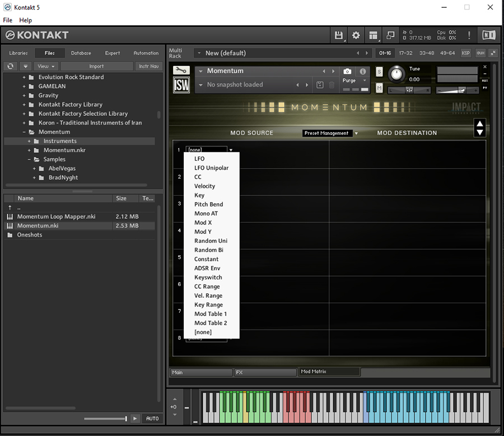Open the Help menu
Screen dimensions: 504x436
click(25, 20)
